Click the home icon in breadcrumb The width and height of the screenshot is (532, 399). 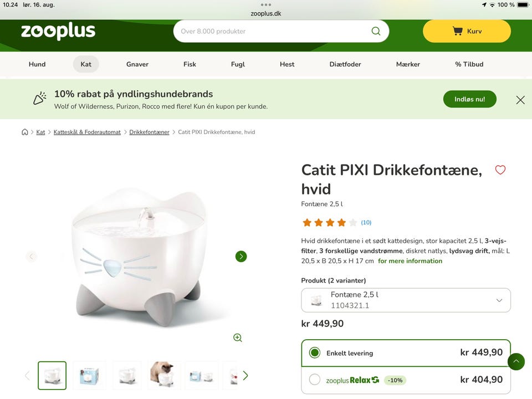point(25,132)
